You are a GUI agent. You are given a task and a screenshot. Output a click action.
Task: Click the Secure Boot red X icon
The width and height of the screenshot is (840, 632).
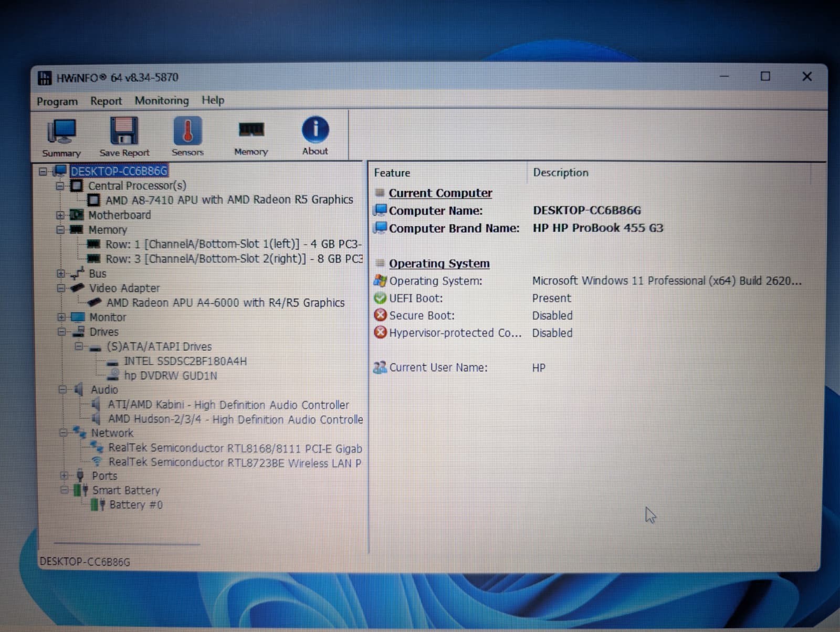pyautogui.click(x=380, y=315)
